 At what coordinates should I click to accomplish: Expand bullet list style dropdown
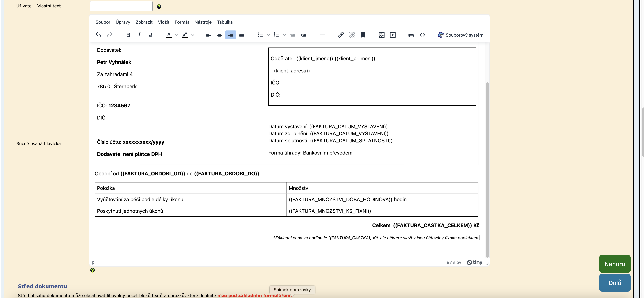point(268,35)
